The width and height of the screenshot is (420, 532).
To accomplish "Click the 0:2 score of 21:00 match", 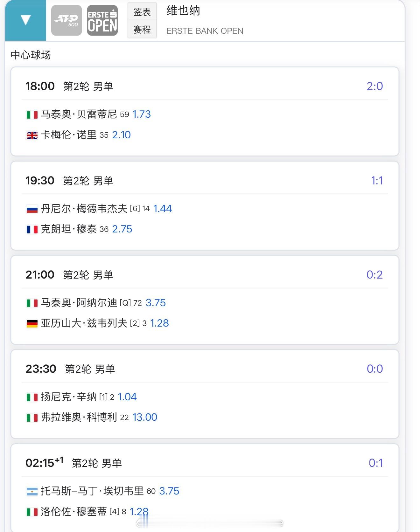I will (374, 275).
